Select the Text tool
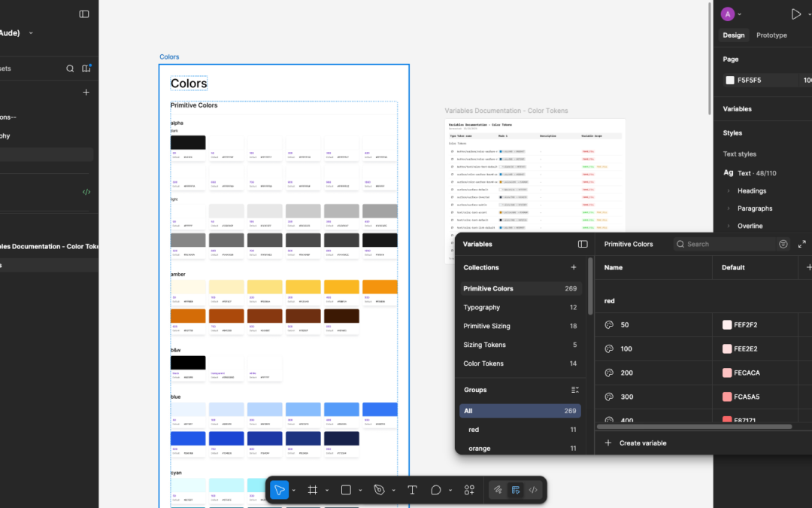Viewport: 812px width, 508px height. pos(412,489)
